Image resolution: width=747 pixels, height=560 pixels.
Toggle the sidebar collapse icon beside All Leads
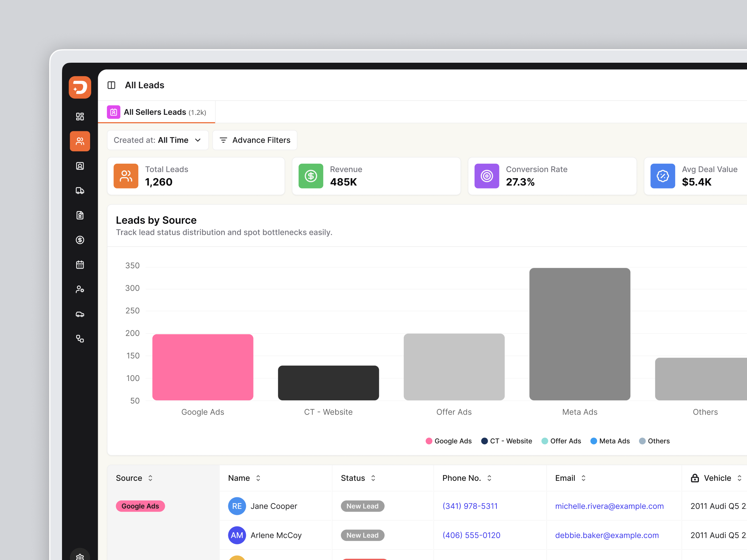point(112,85)
